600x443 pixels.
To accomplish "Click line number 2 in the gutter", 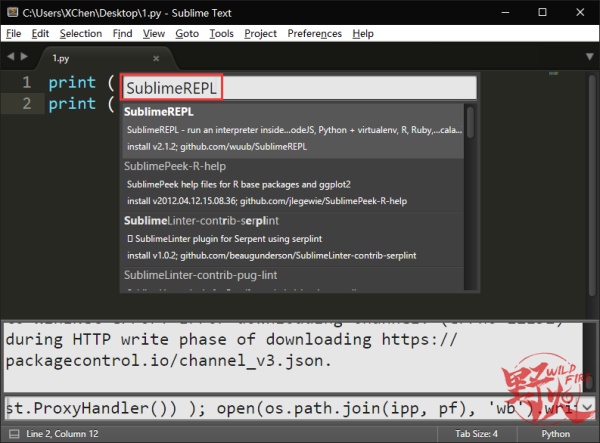I will [x=26, y=103].
